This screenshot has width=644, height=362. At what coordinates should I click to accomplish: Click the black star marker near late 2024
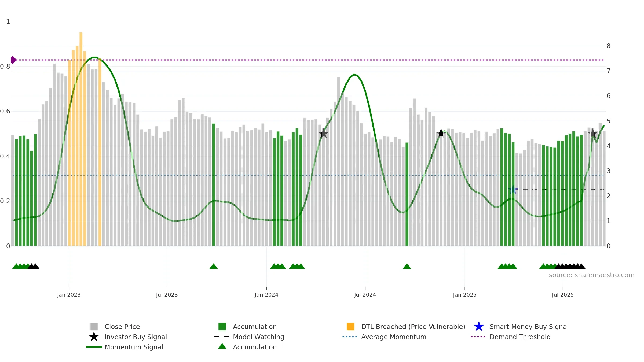coord(441,133)
